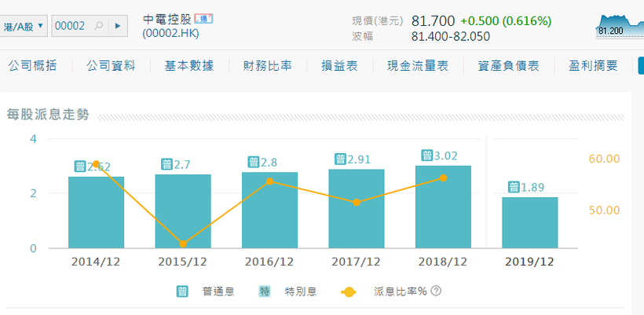Click the mini intraday price chart thumbnail

(620, 27)
